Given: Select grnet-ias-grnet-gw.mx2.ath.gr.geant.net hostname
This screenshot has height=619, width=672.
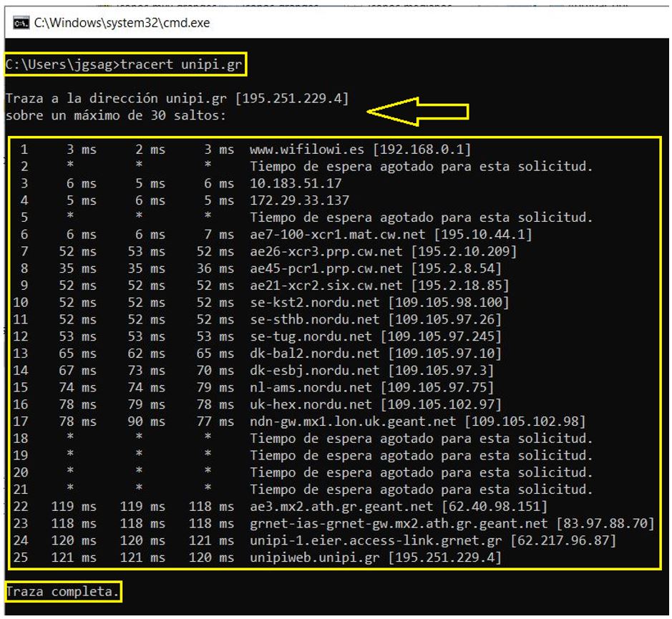Looking at the screenshot, I should pyautogui.click(x=399, y=523).
